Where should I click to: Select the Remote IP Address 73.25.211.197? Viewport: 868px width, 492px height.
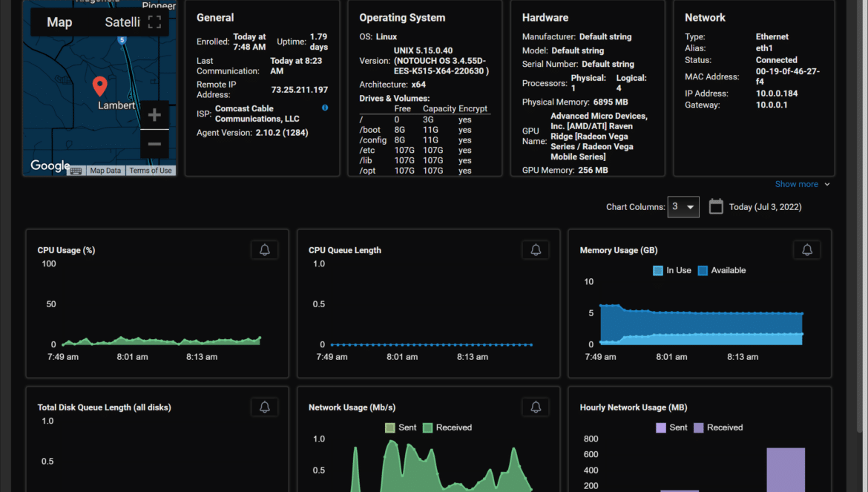coord(300,90)
